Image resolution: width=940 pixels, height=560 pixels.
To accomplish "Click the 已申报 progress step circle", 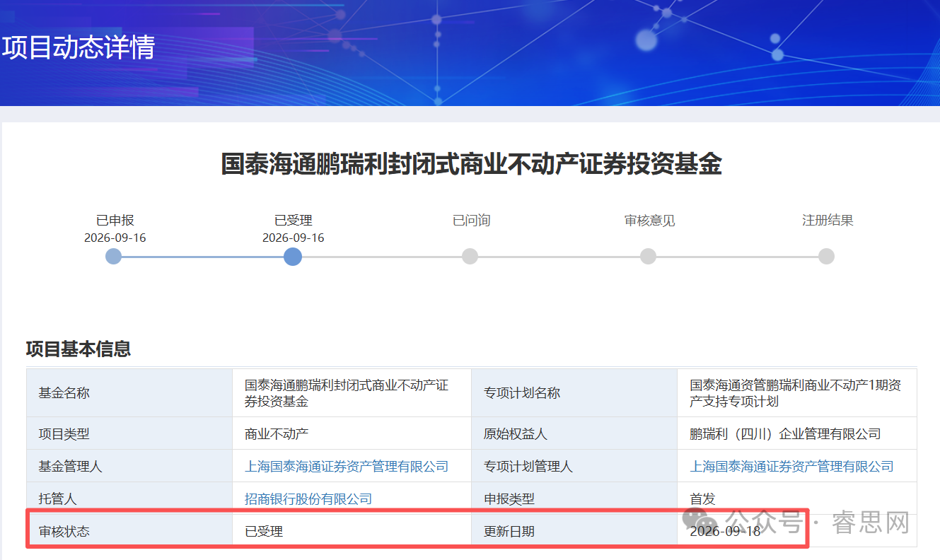I will click(114, 256).
